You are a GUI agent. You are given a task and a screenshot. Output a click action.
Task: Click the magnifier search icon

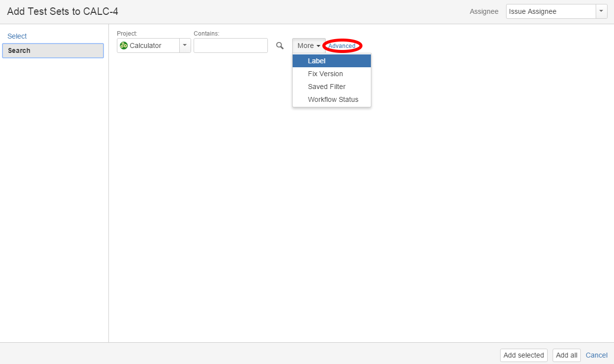[x=280, y=45]
